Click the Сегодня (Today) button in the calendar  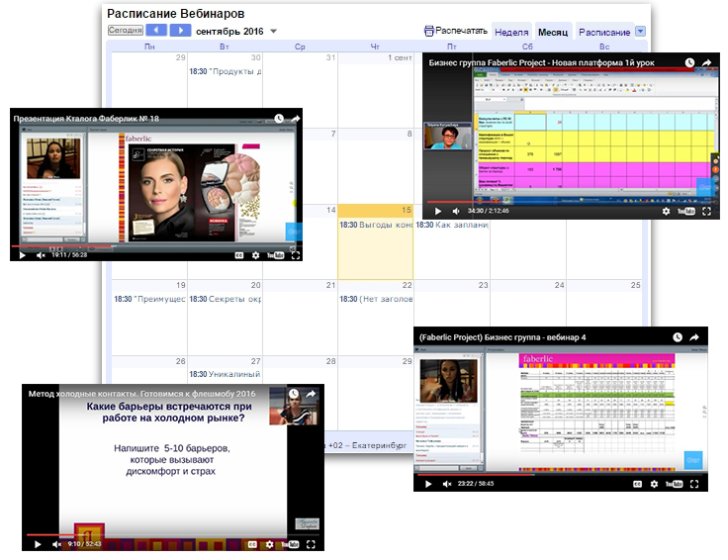125,31
